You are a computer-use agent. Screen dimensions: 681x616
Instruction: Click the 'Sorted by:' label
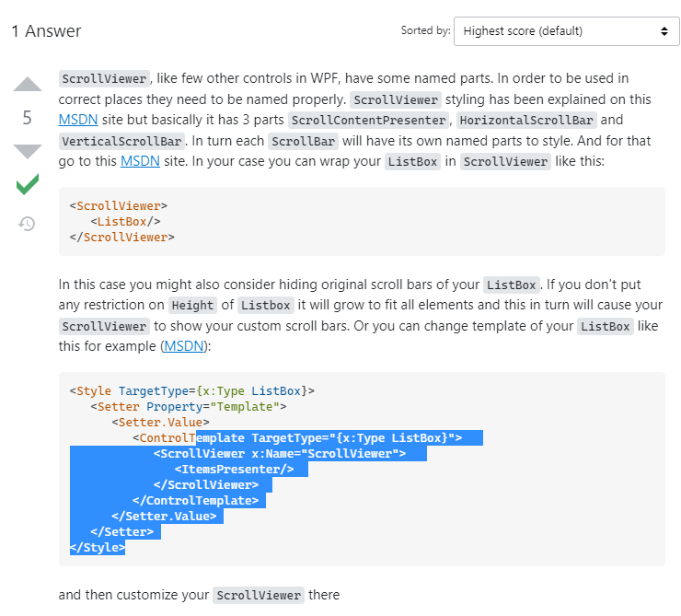point(425,30)
